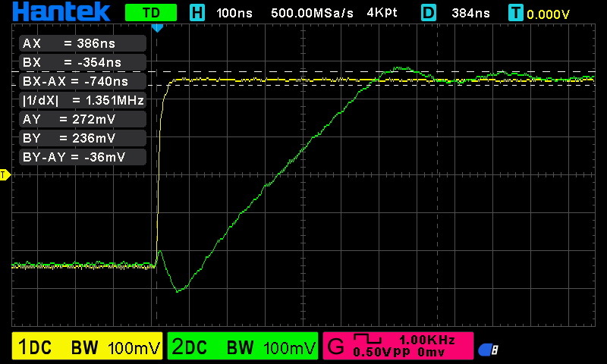
Task: Select the BX = -354ns cursor readout
Action: (83, 62)
